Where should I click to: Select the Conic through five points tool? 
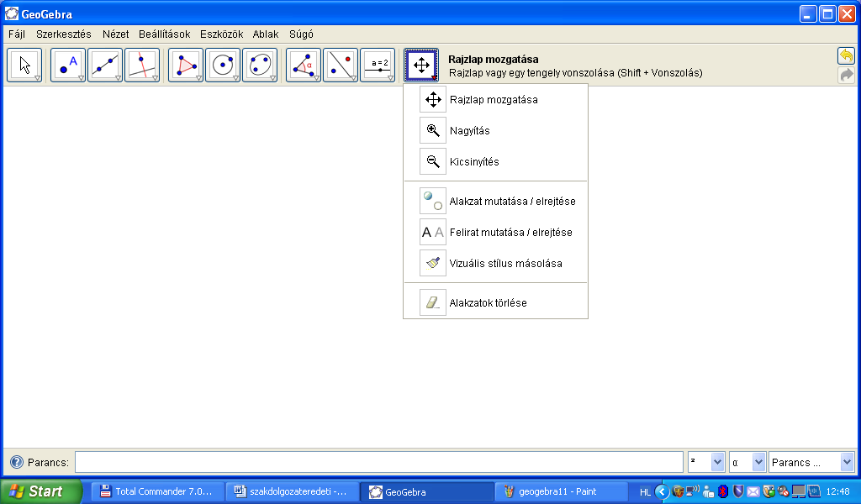pos(261,66)
